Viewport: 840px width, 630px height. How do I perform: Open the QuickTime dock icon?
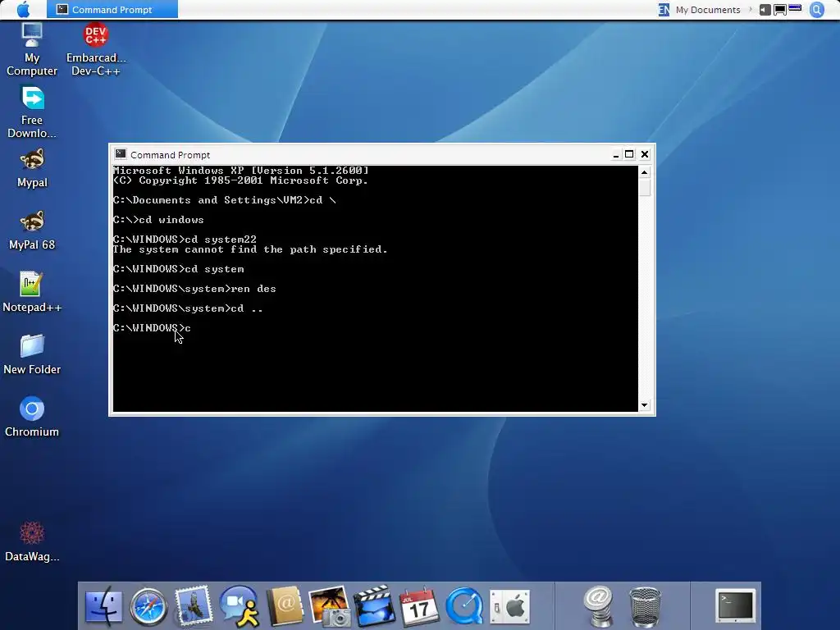coord(464,606)
